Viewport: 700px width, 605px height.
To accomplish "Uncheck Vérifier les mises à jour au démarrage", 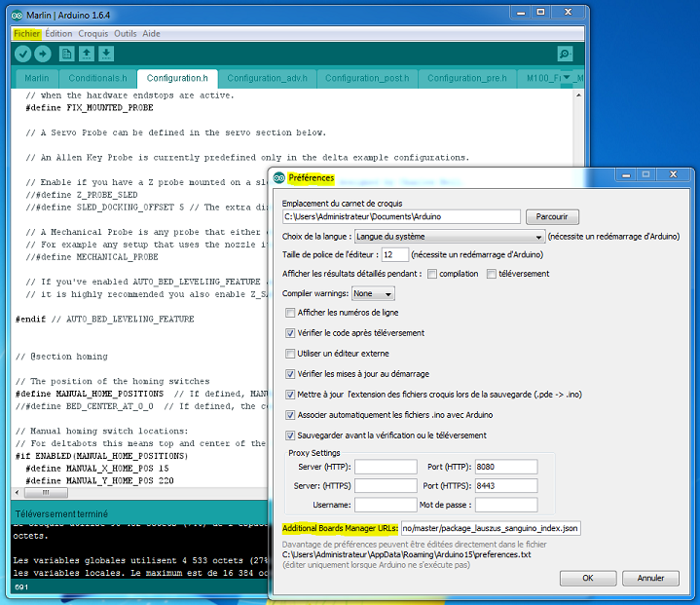I will [290, 373].
